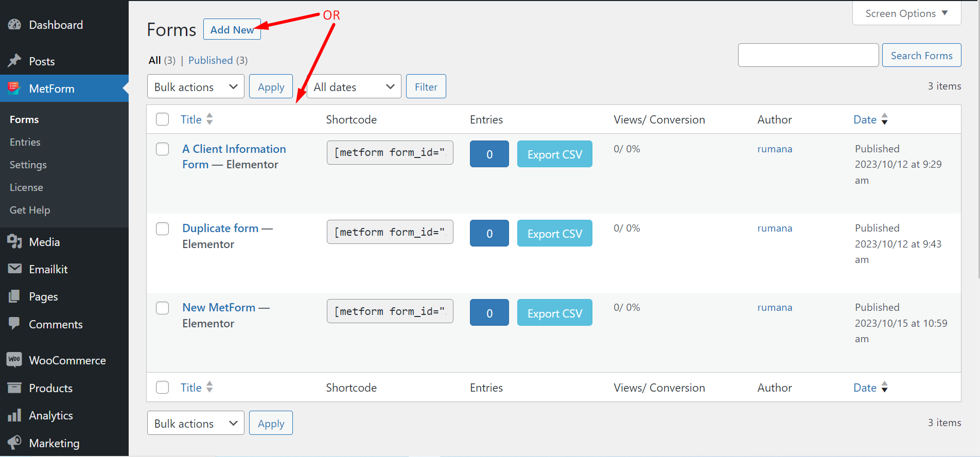The width and height of the screenshot is (980, 457).
Task: Filter by Published forms link
Action: 211,60
